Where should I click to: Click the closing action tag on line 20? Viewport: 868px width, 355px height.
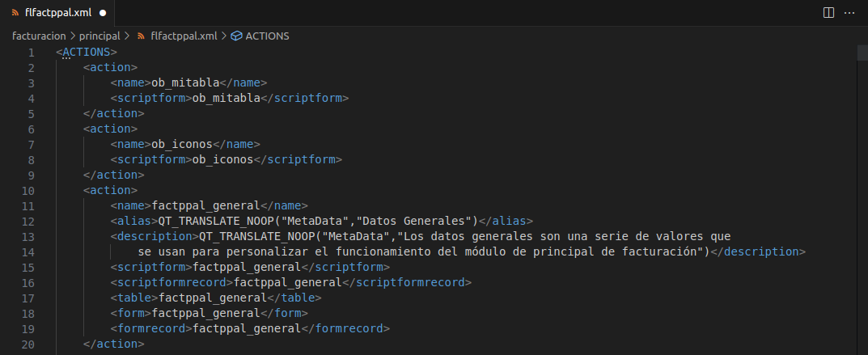[x=113, y=344]
